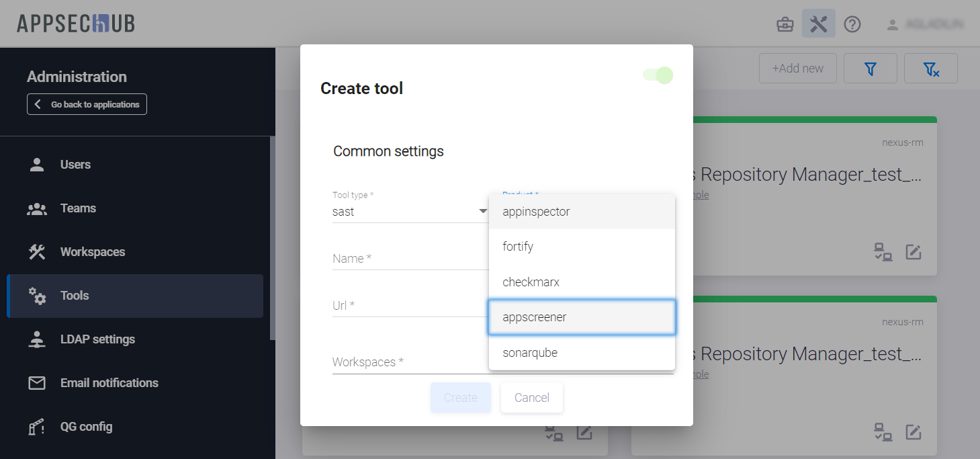
Task: Select appscreener from product list
Action: coord(582,317)
